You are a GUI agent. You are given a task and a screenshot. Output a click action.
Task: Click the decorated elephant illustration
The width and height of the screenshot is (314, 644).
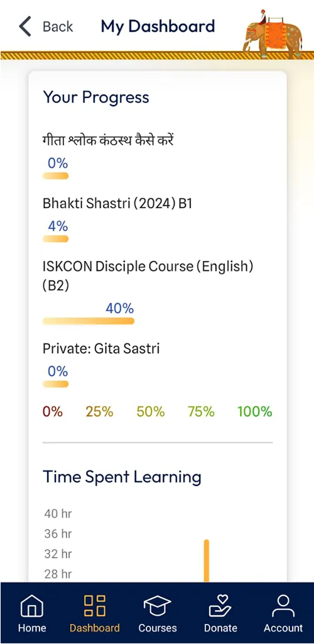click(273, 34)
